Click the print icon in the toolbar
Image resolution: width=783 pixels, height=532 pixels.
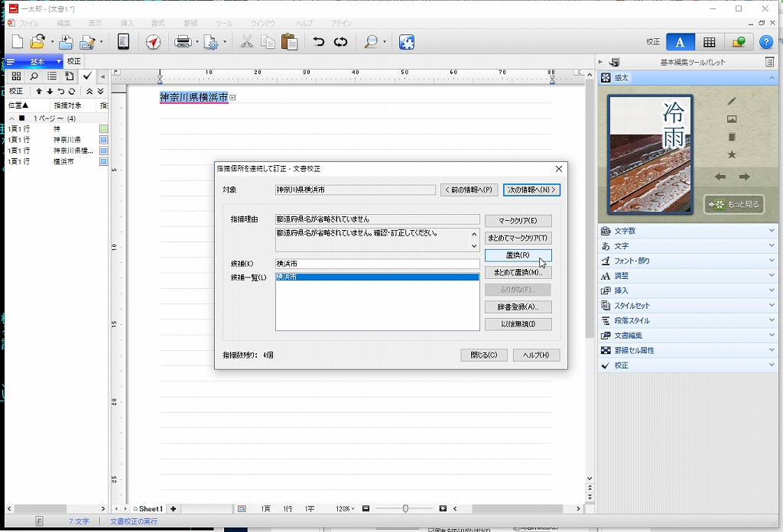pyautogui.click(x=183, y=42)
